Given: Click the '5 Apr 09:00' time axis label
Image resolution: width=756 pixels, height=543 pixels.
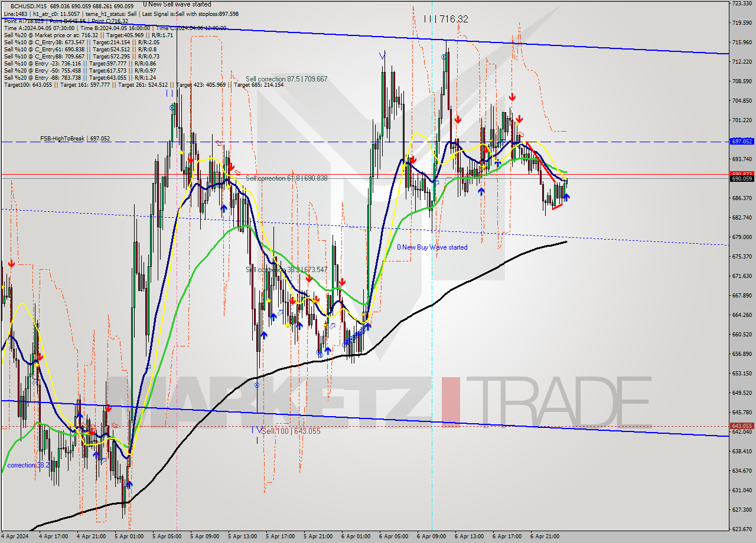Looking at the screenshot, I should coord(205,537).
